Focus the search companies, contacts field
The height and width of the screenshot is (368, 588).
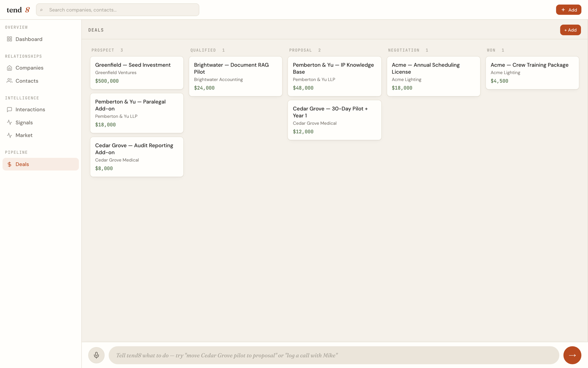tap(118, 10)
